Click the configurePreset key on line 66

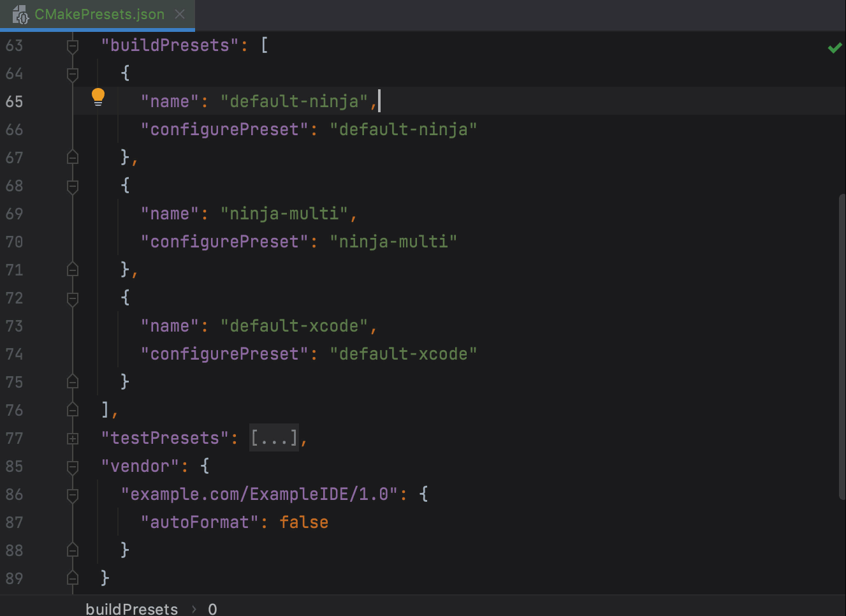(x=223, y=129)
